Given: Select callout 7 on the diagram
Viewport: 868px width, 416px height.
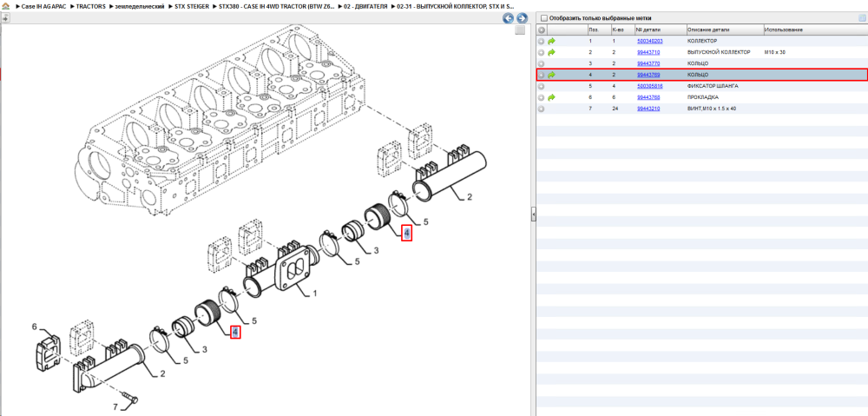Looking at the screenshot, I should (x=115, y=407).
